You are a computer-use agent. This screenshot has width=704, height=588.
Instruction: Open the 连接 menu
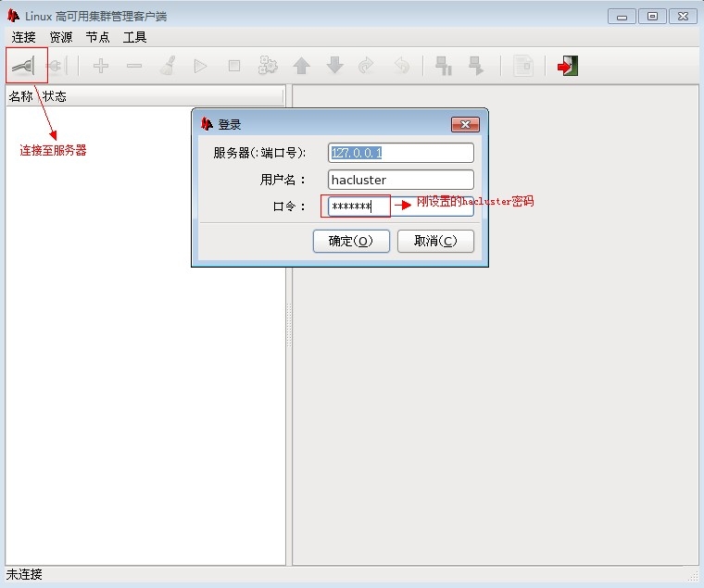tap(23, 37)
